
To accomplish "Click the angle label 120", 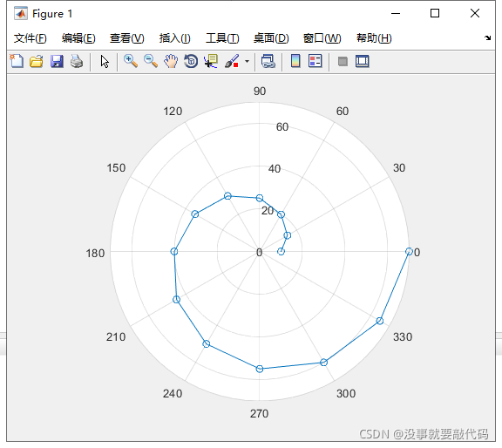I will tap(173, 112).
